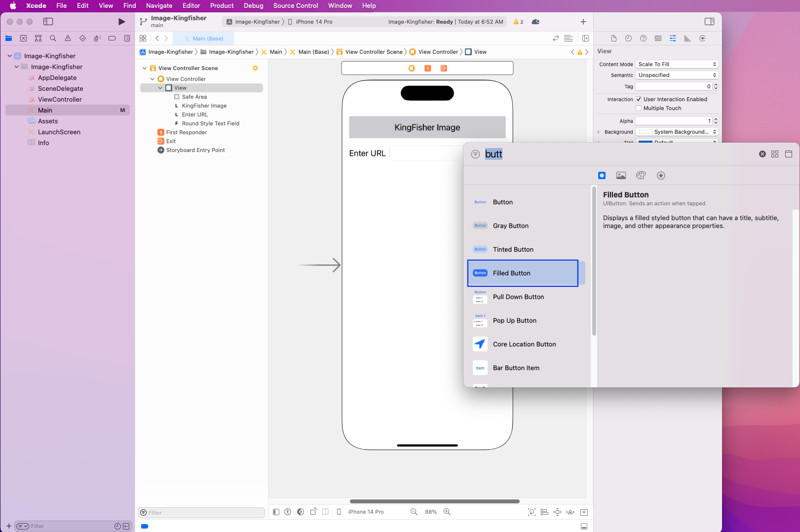Toggle the debug area button at bottom right
The height and width of the screenshot is (532, 800).
(x=584, y=527)
